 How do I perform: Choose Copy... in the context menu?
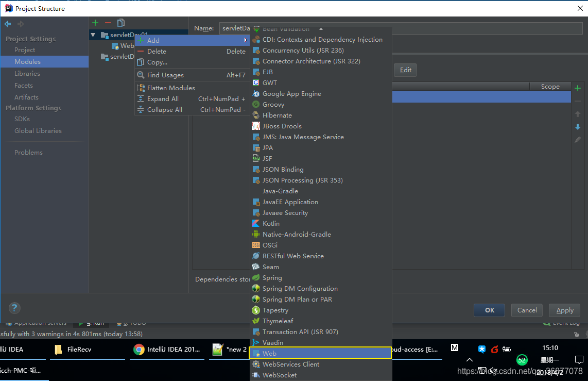point(192,62)
